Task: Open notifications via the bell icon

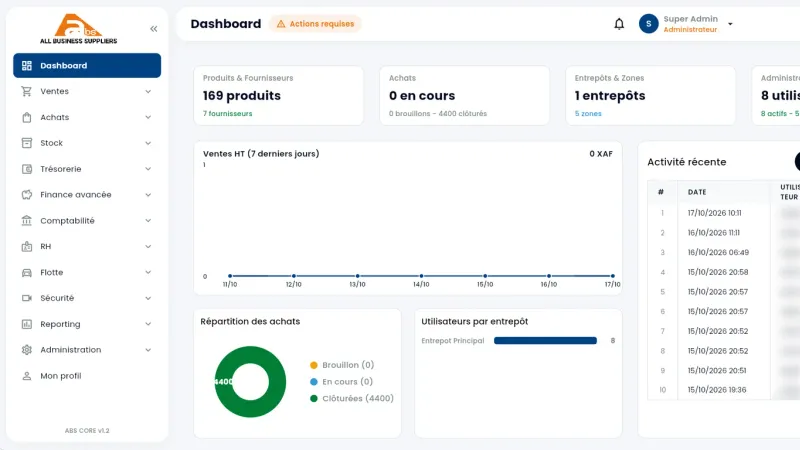Action: click(x=619, y=24)
